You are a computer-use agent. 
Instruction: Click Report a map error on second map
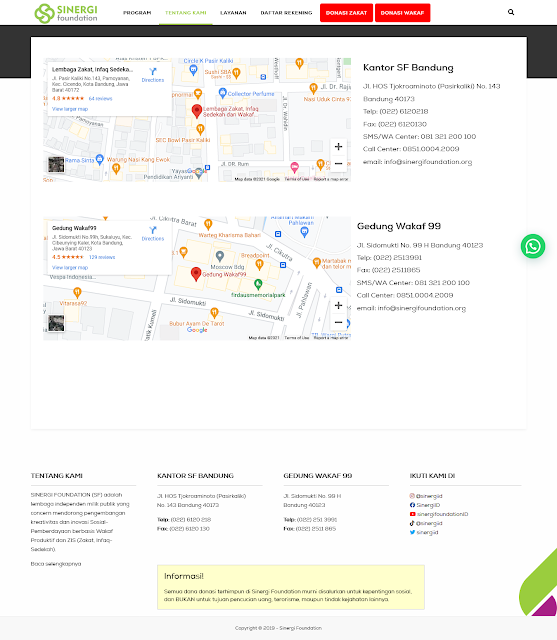[x=331, y=338]
